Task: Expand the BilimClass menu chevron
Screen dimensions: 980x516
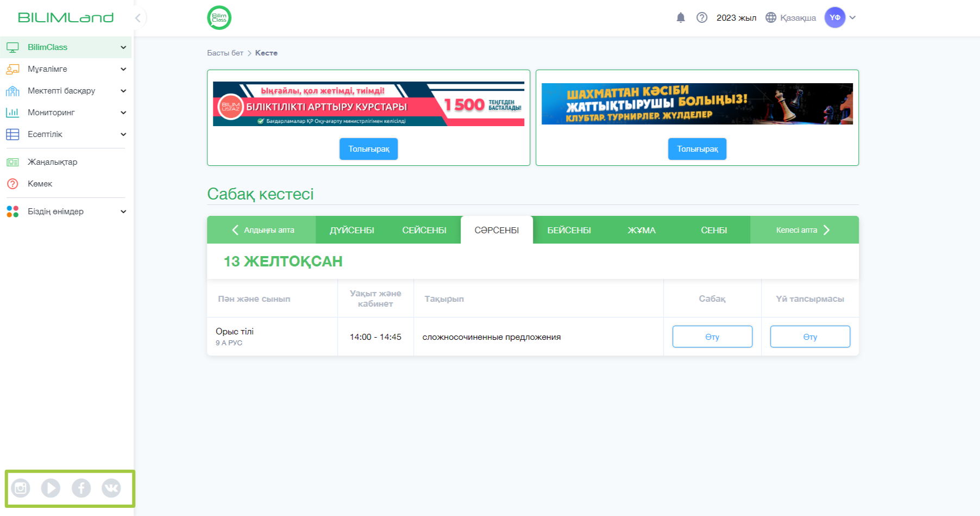Action: click(x=123, y=47)
